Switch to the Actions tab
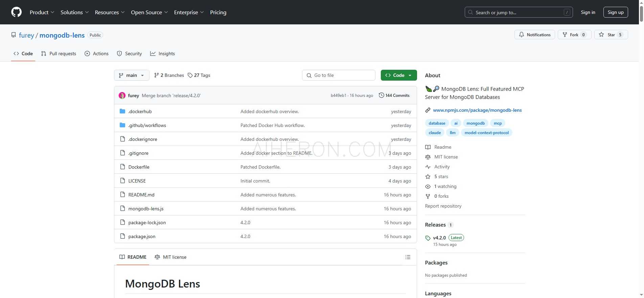Screen dimensions: 644x298 click(x=97, y=54)
